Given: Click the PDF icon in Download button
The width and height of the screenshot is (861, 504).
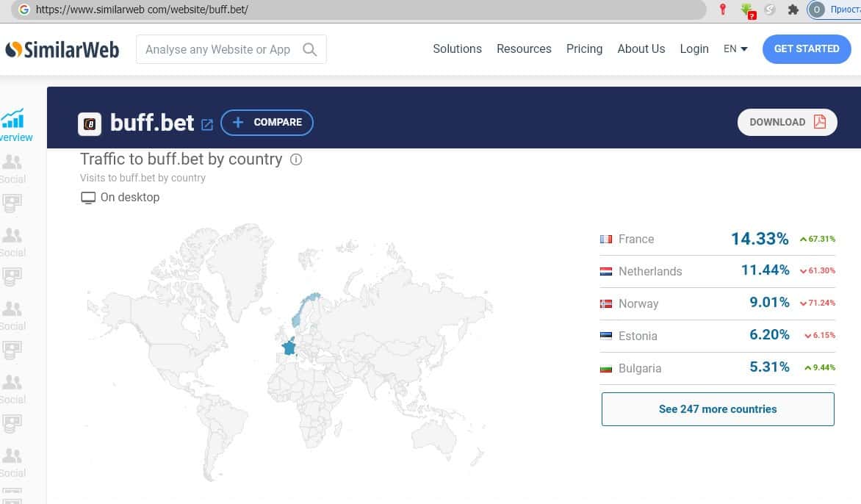Looking at the screenshot, I should [819, 122].
